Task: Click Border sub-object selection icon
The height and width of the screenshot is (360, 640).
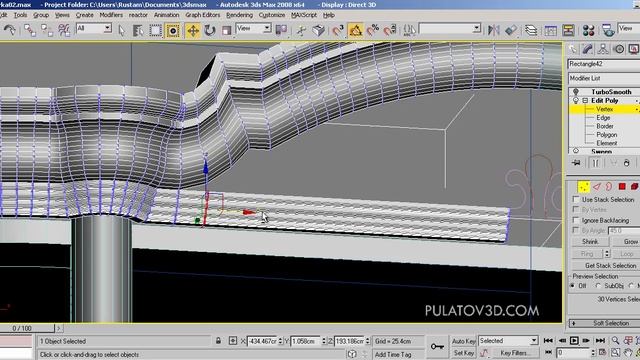Action: [609, 187]
